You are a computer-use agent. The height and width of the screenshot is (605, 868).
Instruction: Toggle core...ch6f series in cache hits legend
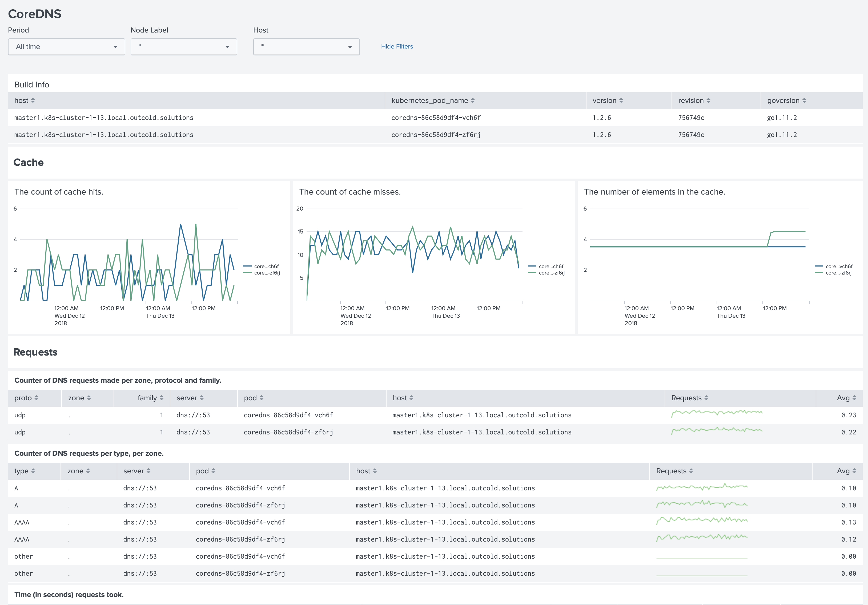click(261, 267)
